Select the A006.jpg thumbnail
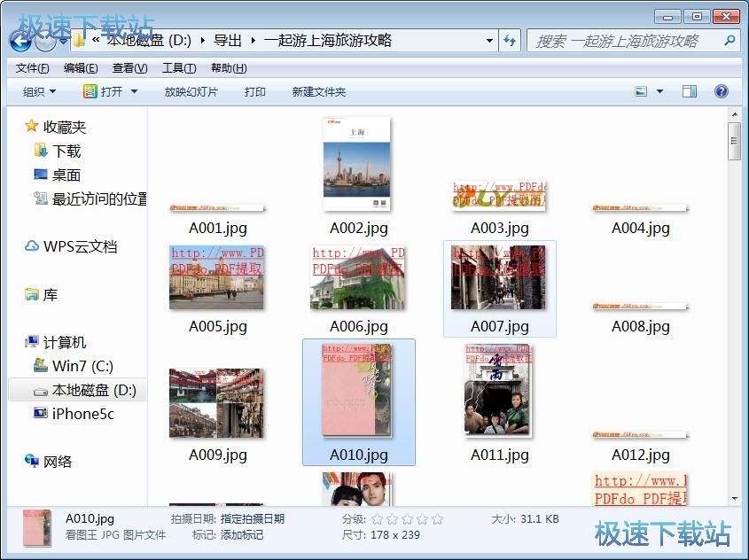This screenshot has width=749, height=560. tap(357, 277)
